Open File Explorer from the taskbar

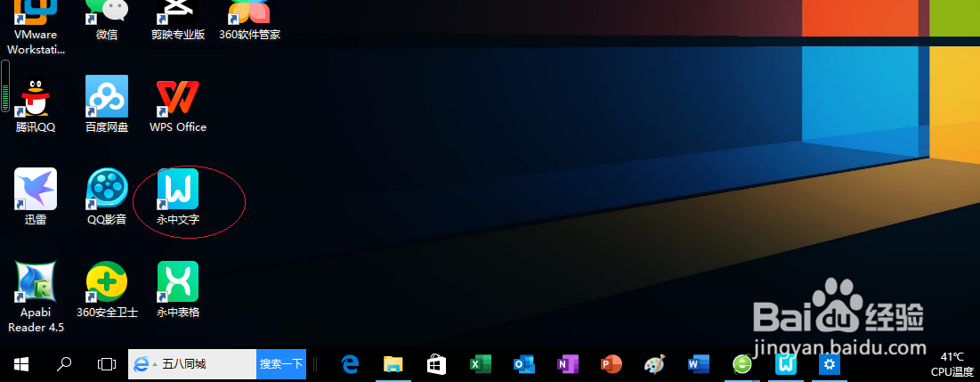tap(393, 364)
